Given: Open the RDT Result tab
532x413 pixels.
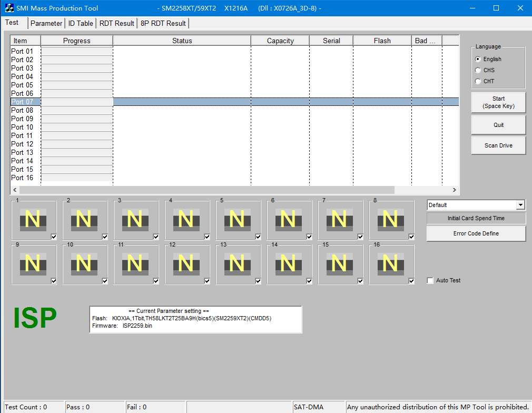Looking at the screenshot, I should point(117,23).
